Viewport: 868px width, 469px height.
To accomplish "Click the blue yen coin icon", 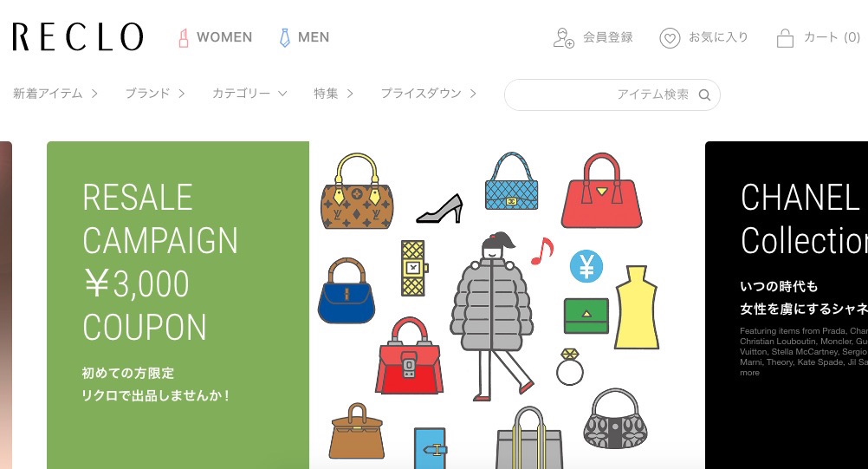I will coord(586,266).
